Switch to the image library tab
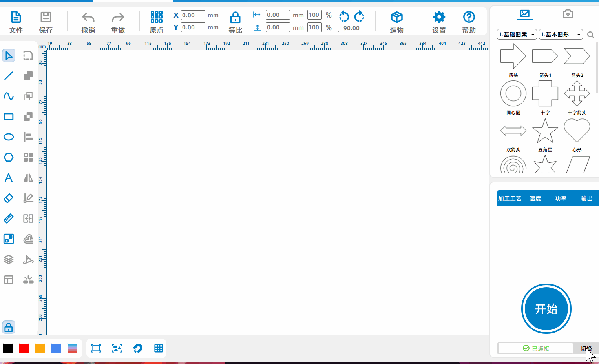The width and height of the screenshot is (599, 364). [525, 14]
